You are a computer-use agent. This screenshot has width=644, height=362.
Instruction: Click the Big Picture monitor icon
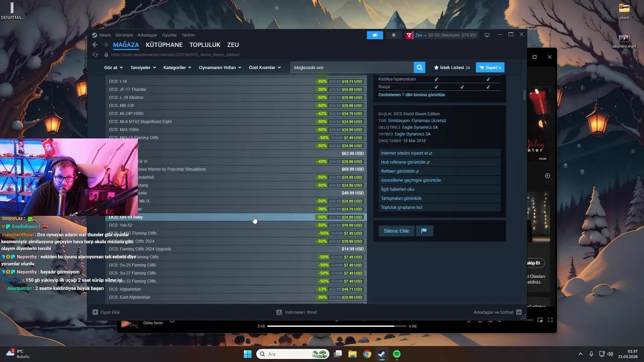pos(487,35)
